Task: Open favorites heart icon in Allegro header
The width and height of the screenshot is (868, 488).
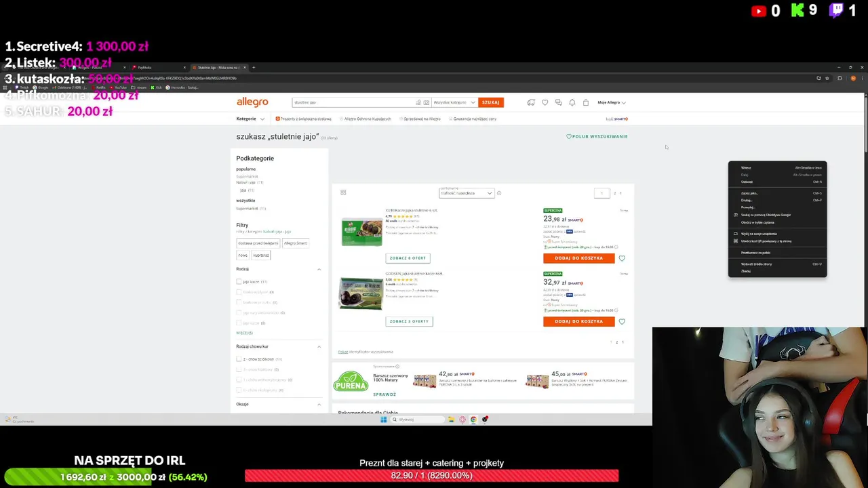Action: point(545,102)
